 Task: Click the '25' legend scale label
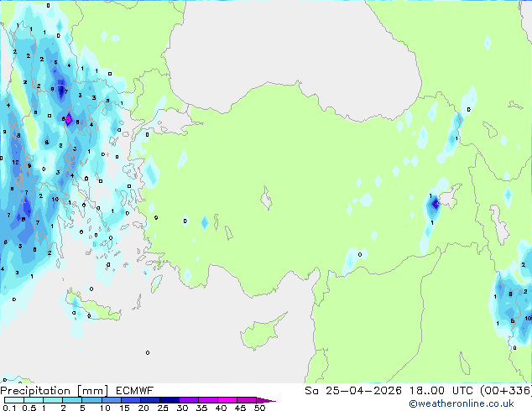(x=163, y=408)
